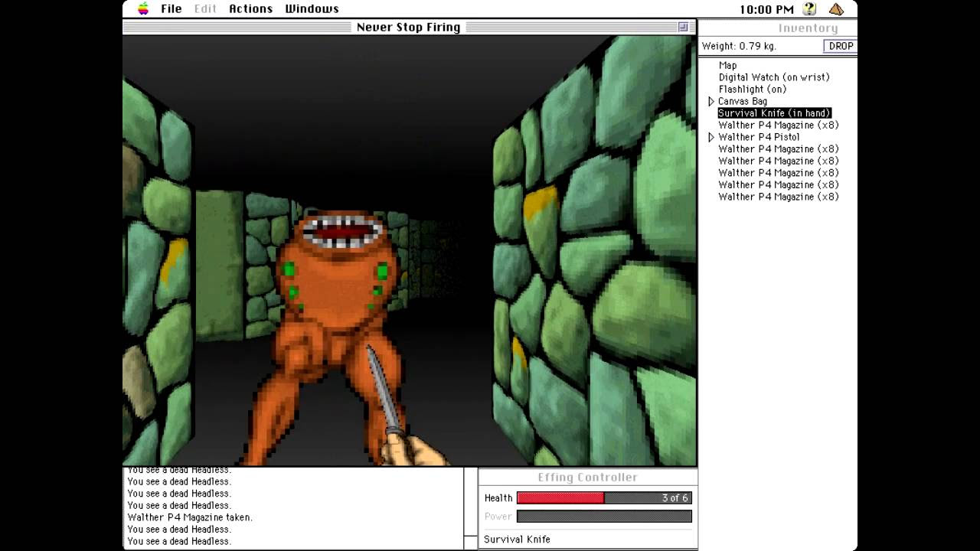
Task: Open the Apple menu icon
Action: (143, 9)
